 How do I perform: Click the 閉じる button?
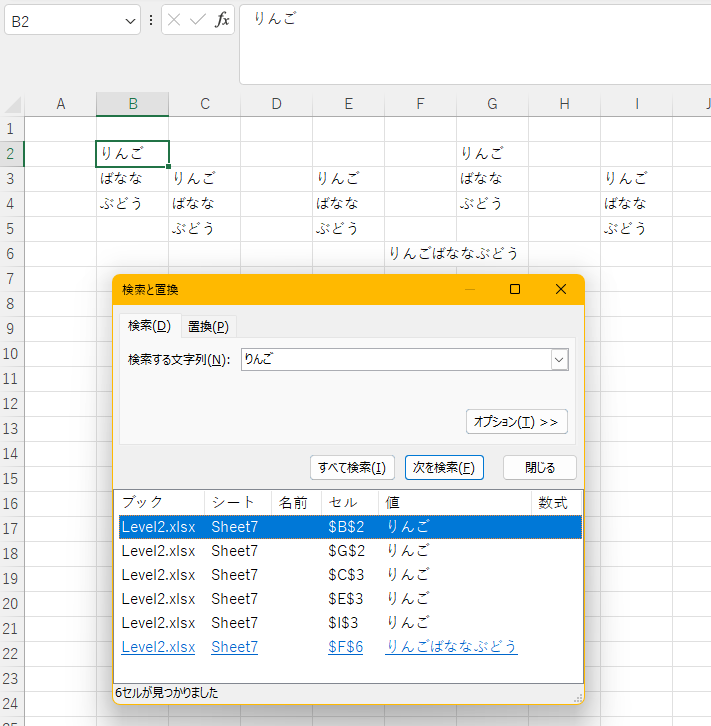click(540, 468)
